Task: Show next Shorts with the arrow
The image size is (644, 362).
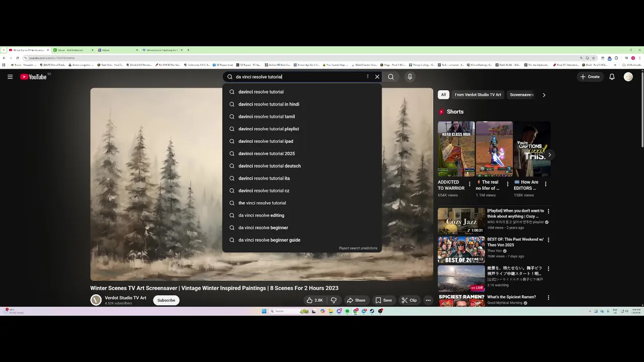Action: coord(549,155)
